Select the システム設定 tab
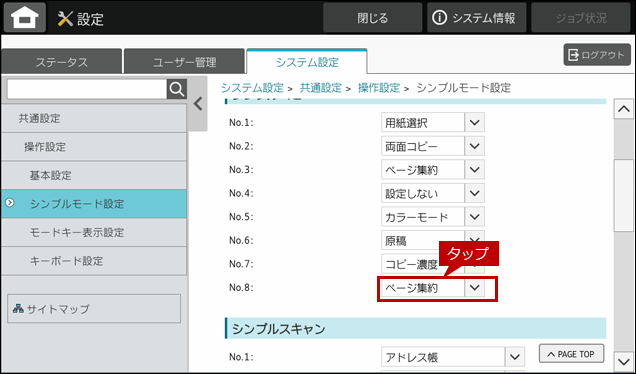The image size is (636, 374). click(307, 62)
